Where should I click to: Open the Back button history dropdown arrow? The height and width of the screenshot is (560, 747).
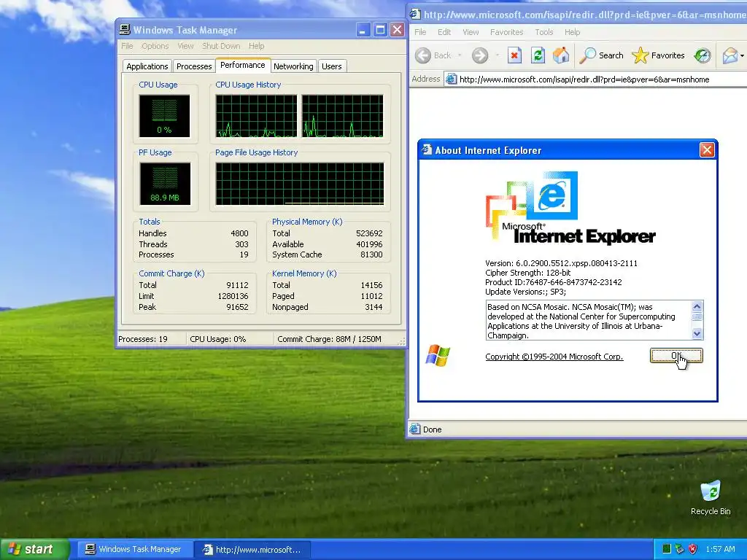[x=460, y=55]
